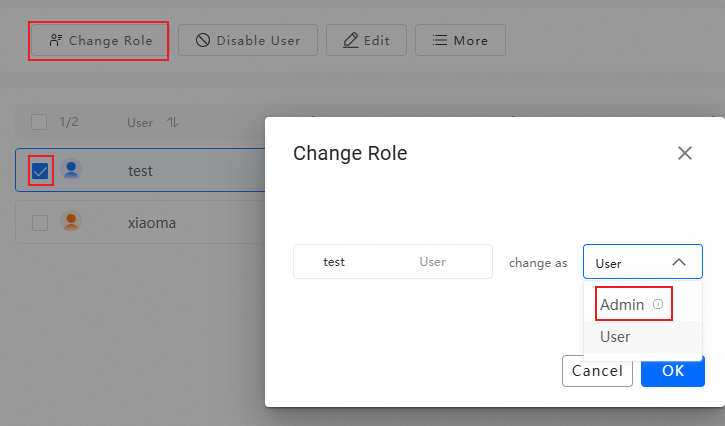Viewport: 725px width, 426px height.
Task: Click the Admin info icon
Action: tap(658, 304)
